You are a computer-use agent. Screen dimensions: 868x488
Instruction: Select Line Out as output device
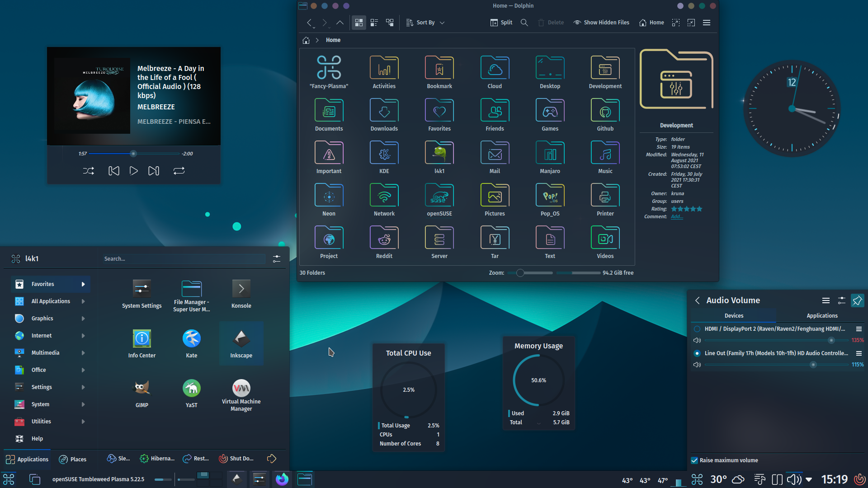click(697, 353)
